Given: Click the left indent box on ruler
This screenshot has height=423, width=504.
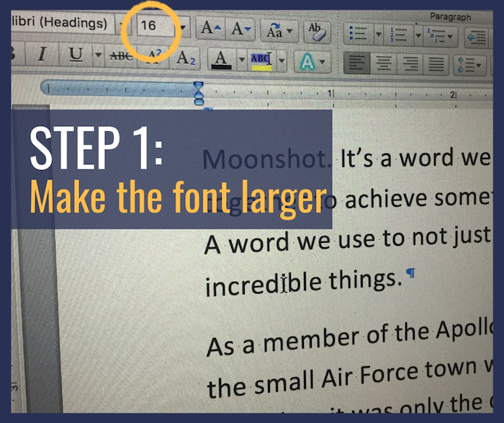Looking at the screenshot, I should pos(199,102).
